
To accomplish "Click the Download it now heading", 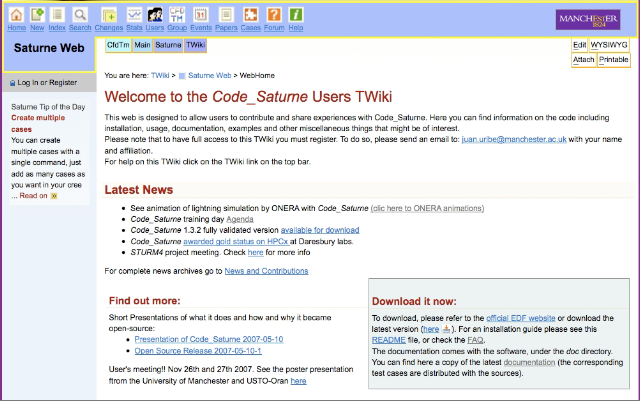I will 414,301.
